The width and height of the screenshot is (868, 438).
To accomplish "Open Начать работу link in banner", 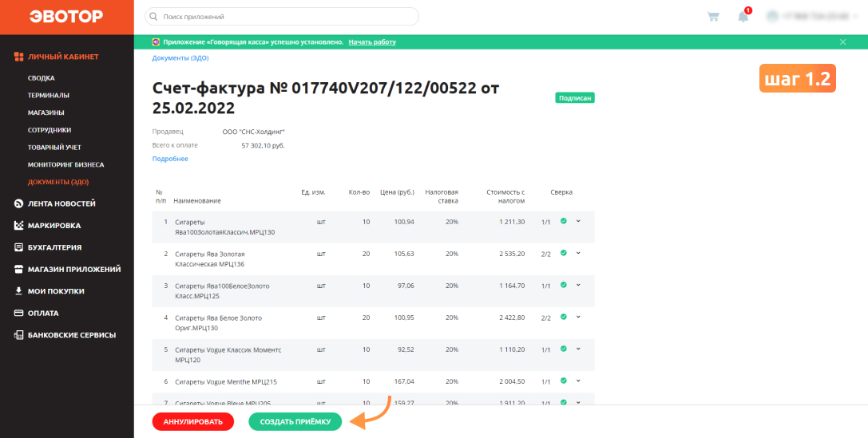I will coord(372,42).
